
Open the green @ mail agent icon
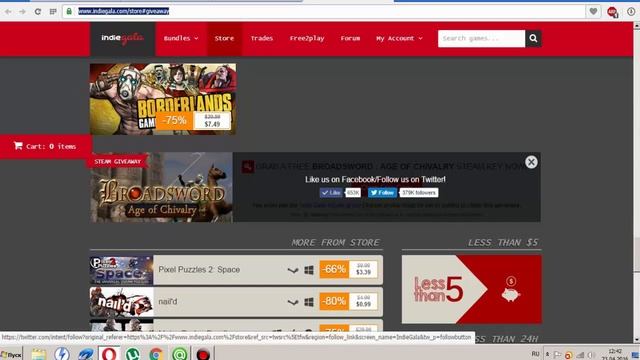tap(180, 354)
